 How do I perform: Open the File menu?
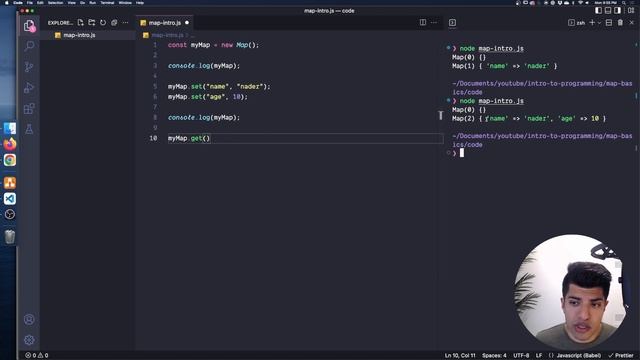[29, 2]
